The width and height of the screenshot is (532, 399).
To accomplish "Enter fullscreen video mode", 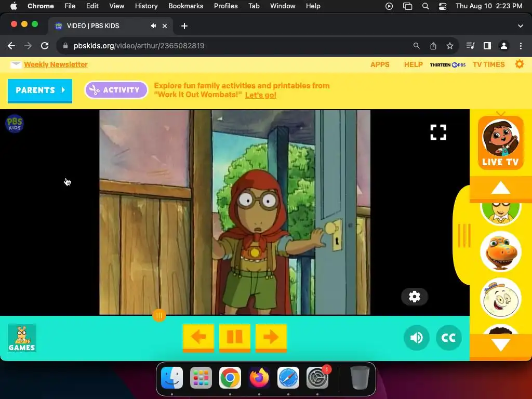I will [438, 132].
